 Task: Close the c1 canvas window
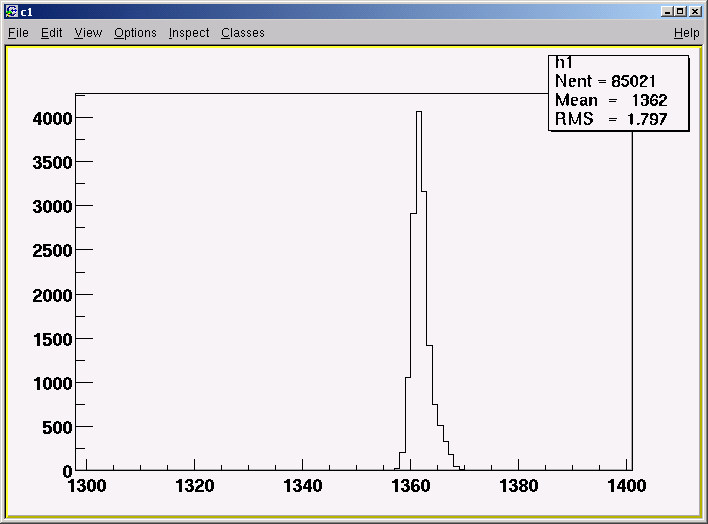pos(695,11)
